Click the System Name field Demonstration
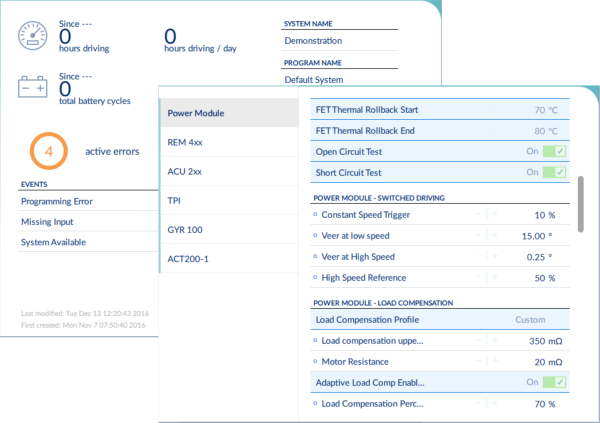Screen dimensions: 600x423 point(339,41)
